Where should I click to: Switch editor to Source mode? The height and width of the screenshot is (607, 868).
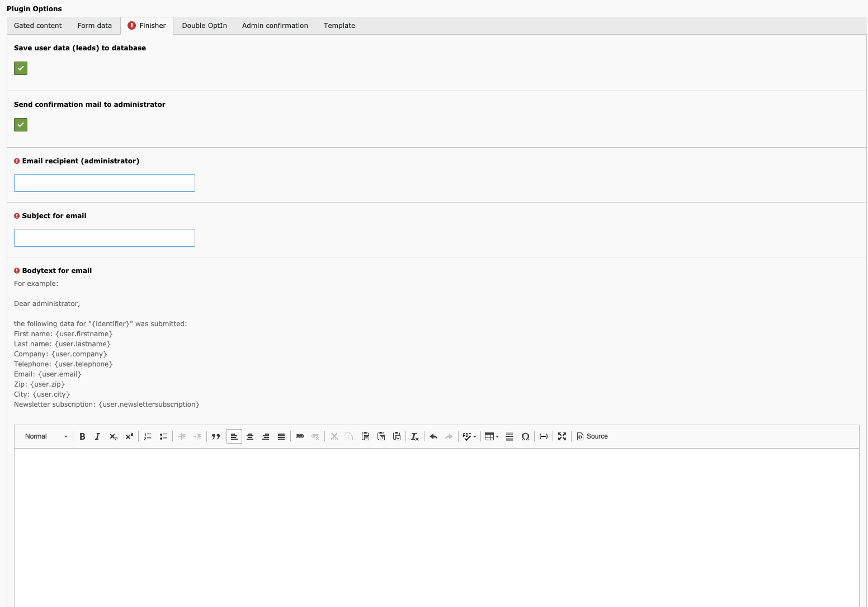592,436
